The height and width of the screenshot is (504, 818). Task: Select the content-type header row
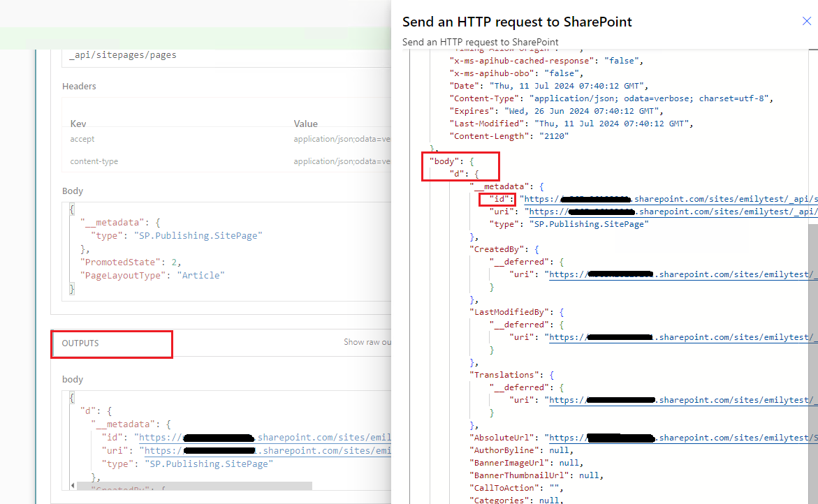[x=230, y=161]
